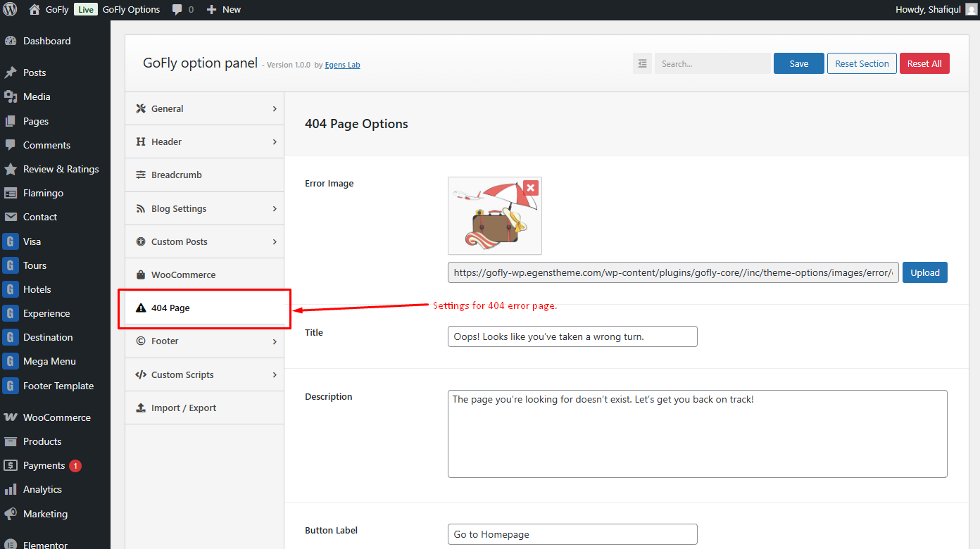Click GoFly Options in admin bar
The height and width of the screenshot is (549, 980).
[131, 10]
